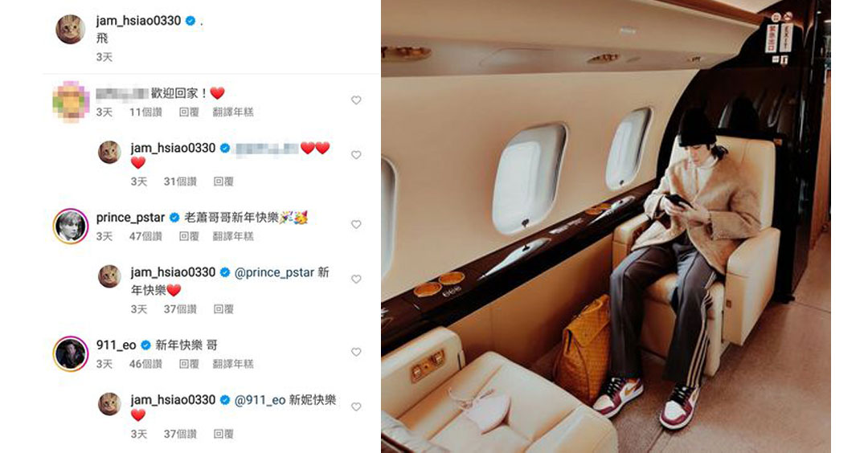View the 47個讚 likes on prince_pstar's comment
This screenshot has width=868, height=453.
pos(145,237)
